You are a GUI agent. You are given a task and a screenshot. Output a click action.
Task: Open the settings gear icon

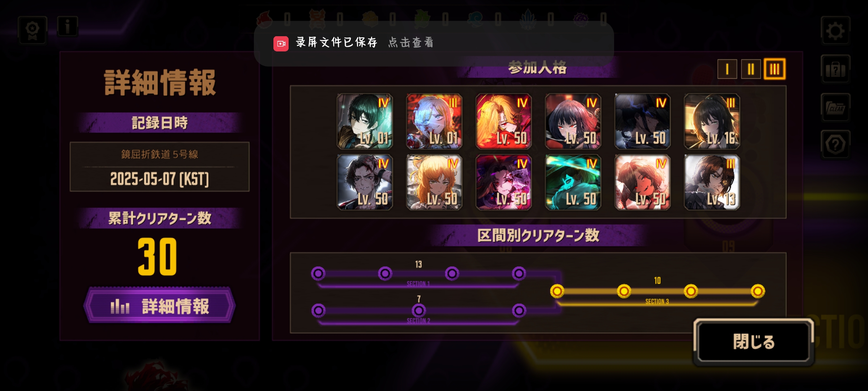[835, 30]
